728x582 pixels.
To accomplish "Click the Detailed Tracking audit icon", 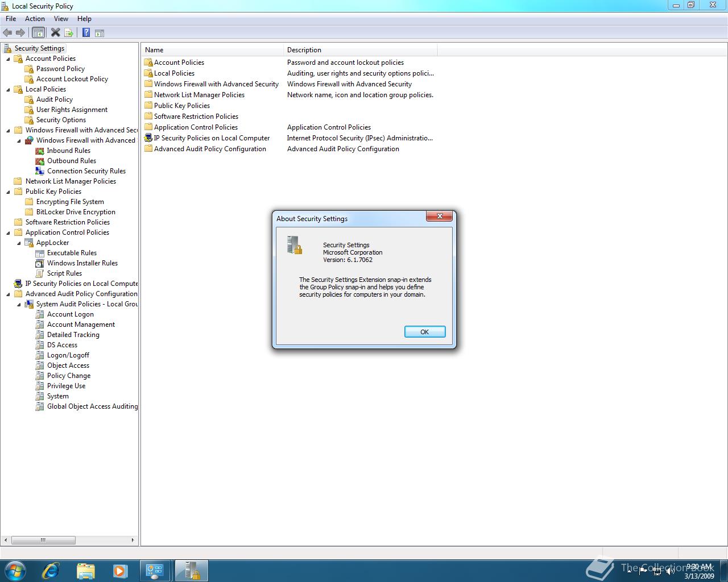I will pos(40,335).
